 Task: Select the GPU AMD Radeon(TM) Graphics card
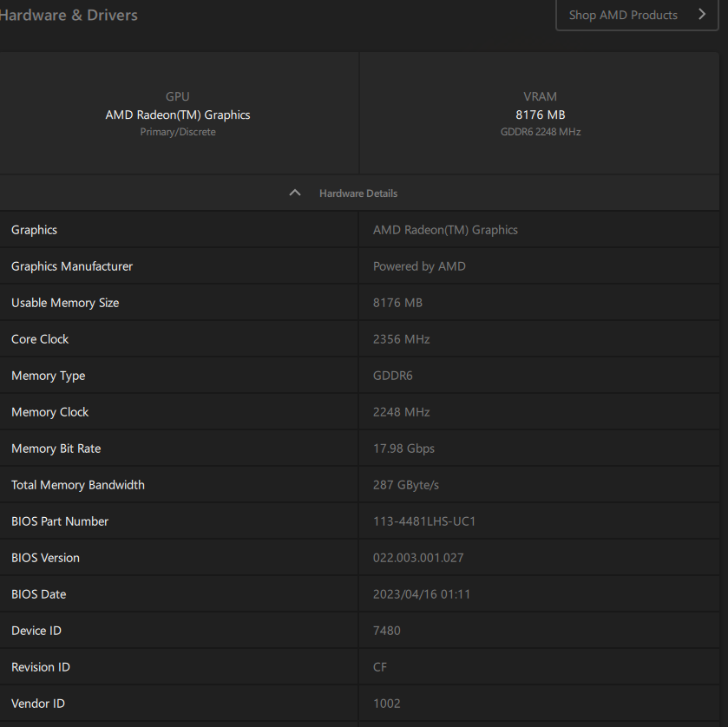(x=179, y=114)
